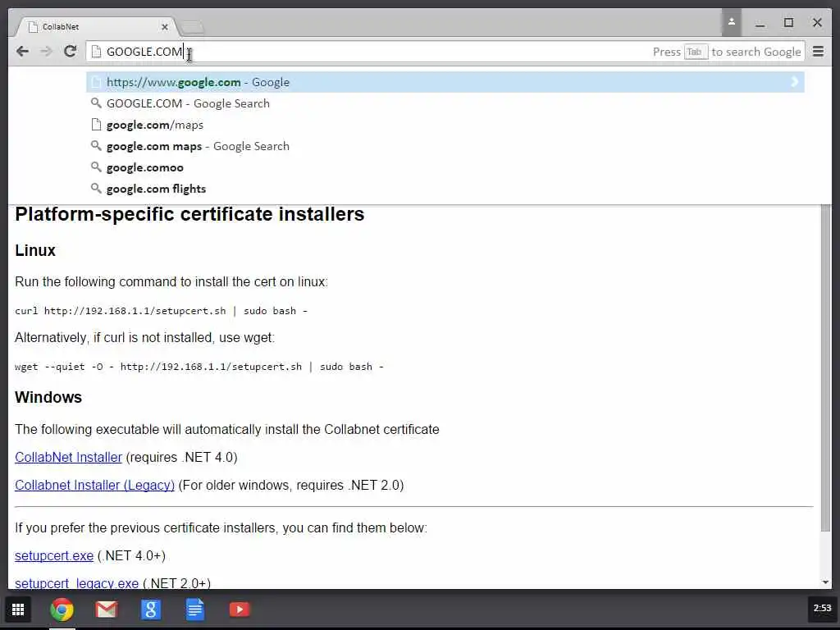The width and height of the screenshot is (840, 630).
Task: Launch Chrome from the shelf
Action: pos(62,609)
